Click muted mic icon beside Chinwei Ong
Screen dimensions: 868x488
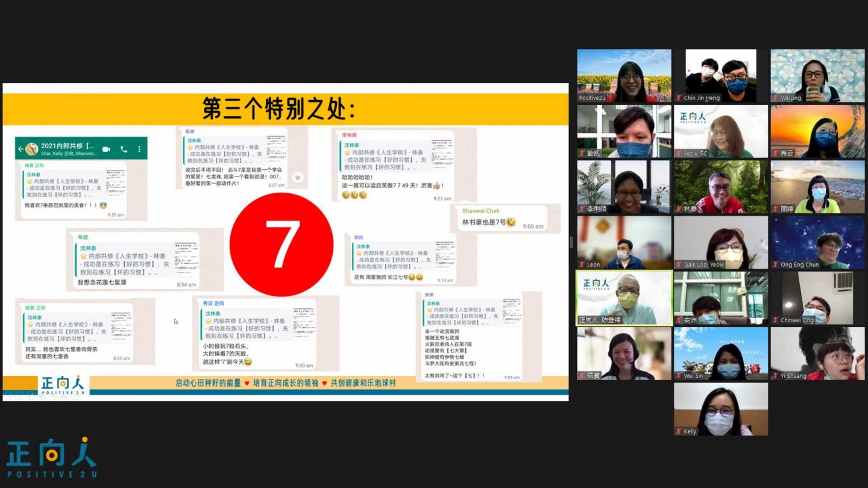tap(776, 320)
